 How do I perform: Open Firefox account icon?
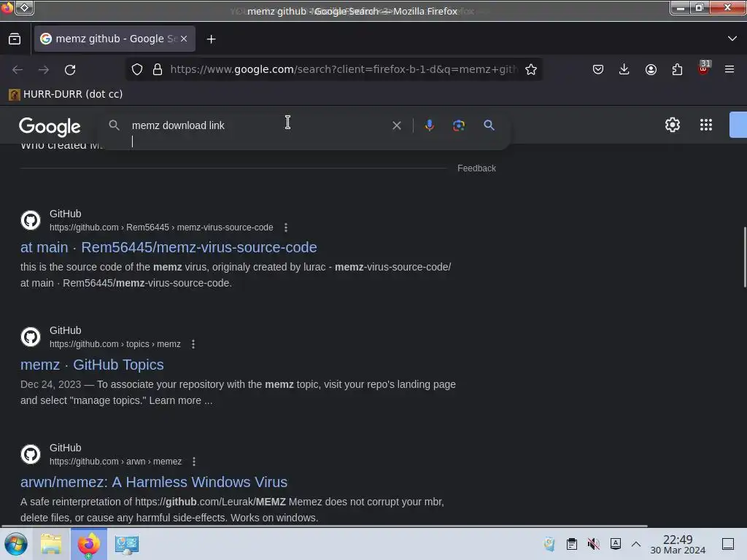tap(651, 69)
